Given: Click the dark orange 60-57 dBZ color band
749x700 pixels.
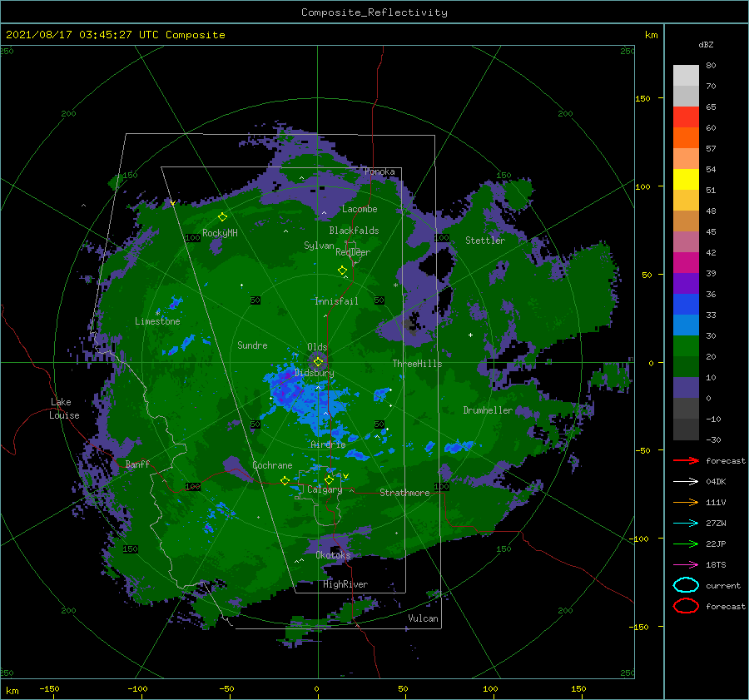Looking at the screenshot, I should coord(686,138).
